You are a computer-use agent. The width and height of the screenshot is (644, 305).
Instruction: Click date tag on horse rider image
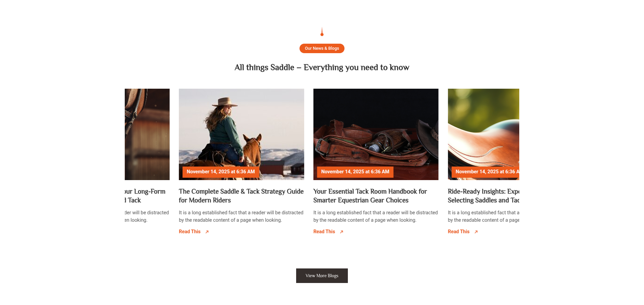221,172
